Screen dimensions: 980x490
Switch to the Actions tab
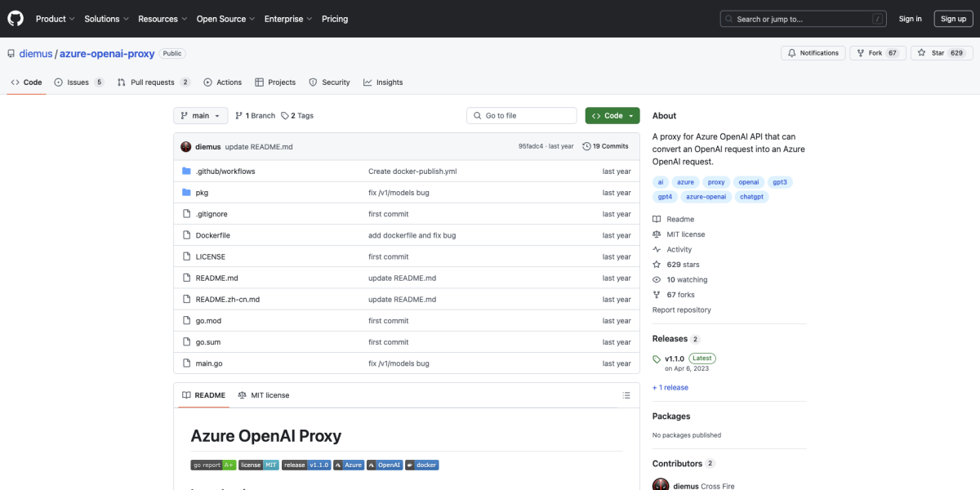tap(223, 82)
